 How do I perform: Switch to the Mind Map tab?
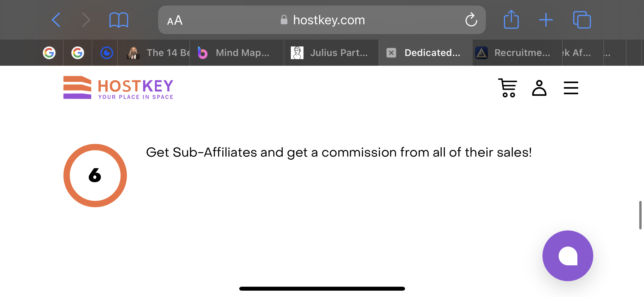237,53
